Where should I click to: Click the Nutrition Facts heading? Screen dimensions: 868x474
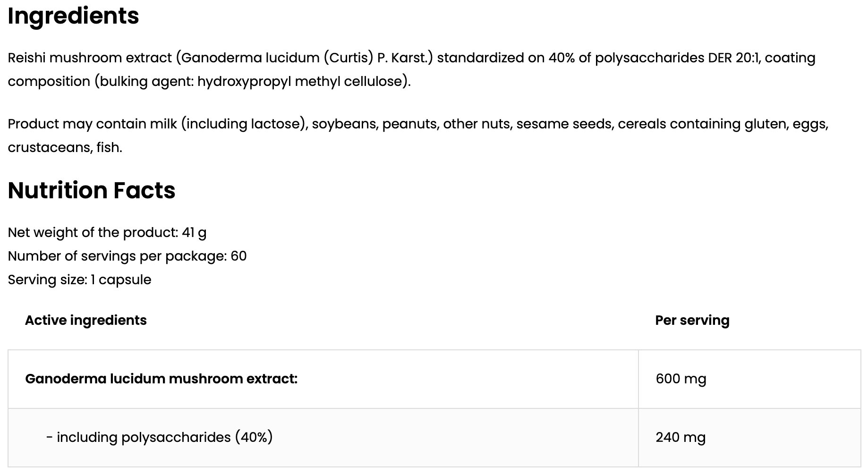tap(92, 190)
